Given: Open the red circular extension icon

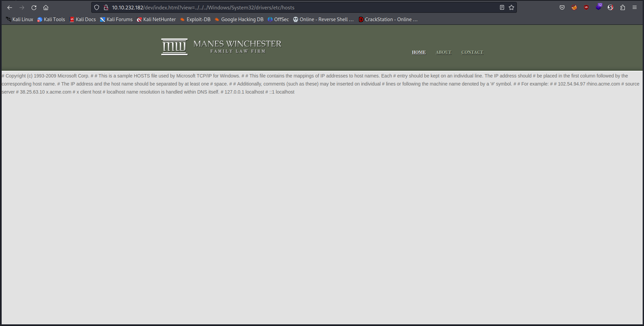Looking at the screenshot, I should click(610, 7).
